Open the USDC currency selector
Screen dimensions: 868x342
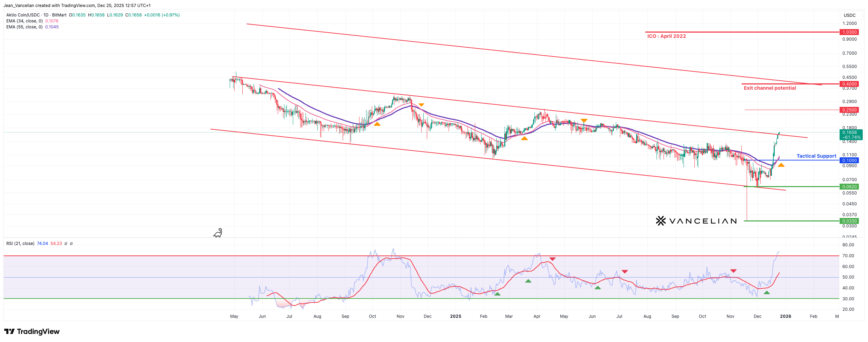(x=849, y=15)
